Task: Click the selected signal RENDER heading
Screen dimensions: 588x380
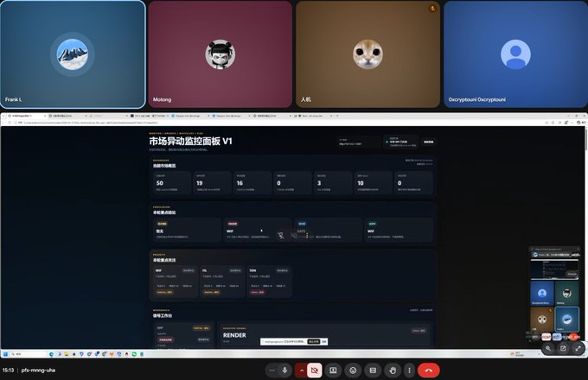Action: (x=234, y=335)
